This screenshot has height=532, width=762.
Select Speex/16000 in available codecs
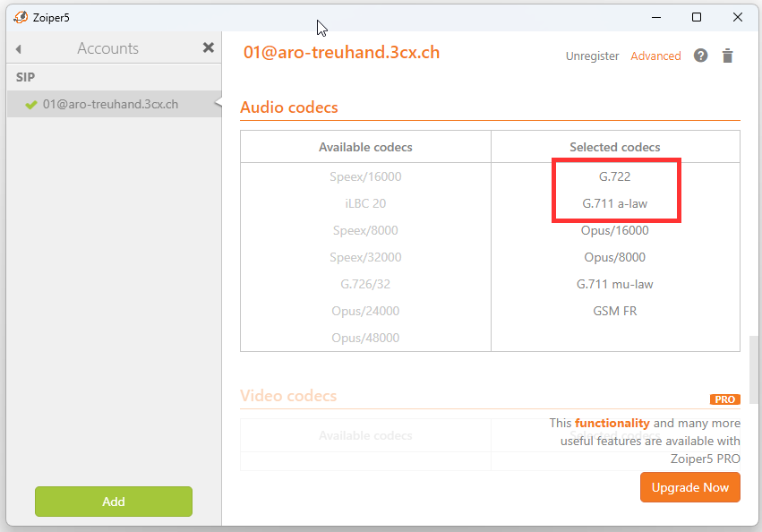pos(365,176)
